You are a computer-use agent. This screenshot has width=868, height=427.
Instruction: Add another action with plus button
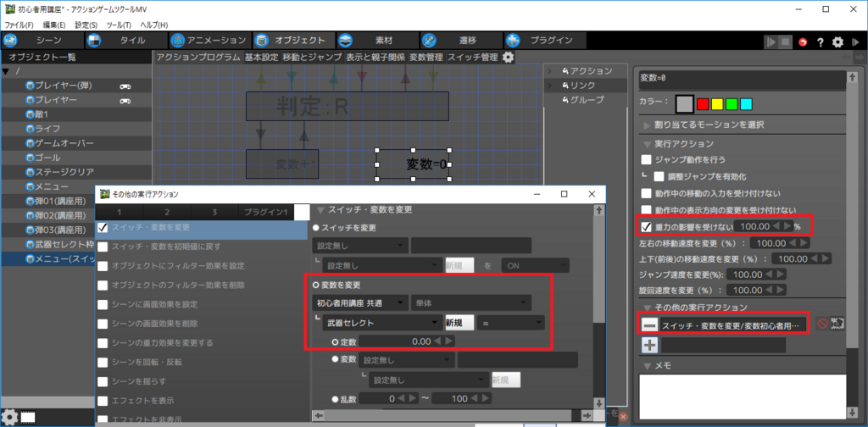[650, 345]
